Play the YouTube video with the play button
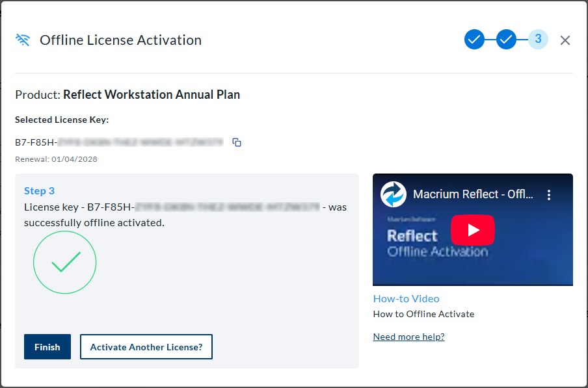The width and height of the screenshot is (588, 388). pyautogui.click(x=473, y=229)
